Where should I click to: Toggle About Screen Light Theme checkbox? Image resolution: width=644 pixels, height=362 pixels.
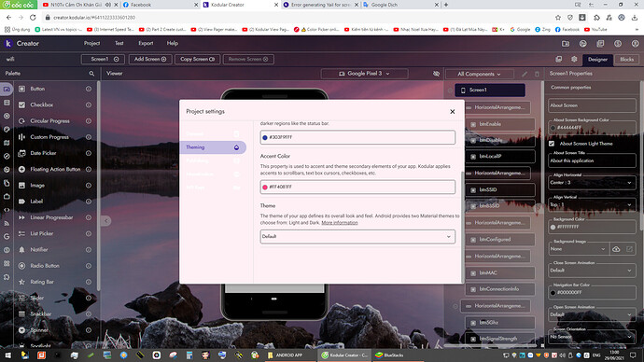[x=552, y=144]
